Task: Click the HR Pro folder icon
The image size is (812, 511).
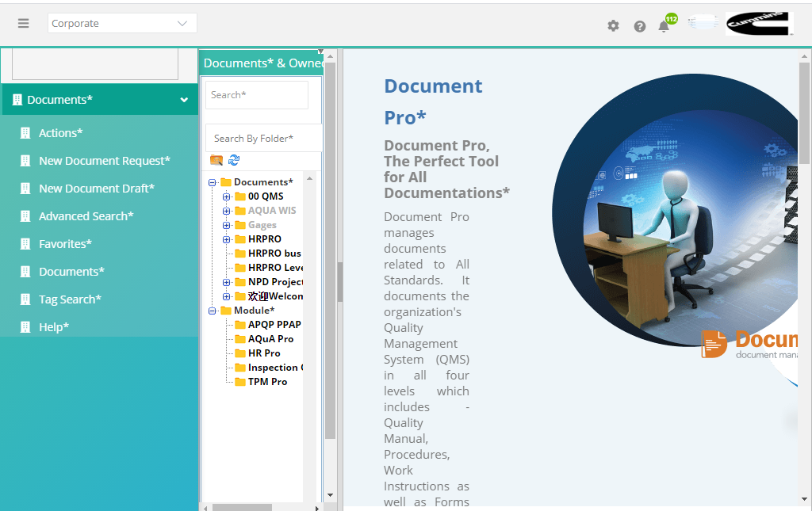Action: tap(240, 353)
